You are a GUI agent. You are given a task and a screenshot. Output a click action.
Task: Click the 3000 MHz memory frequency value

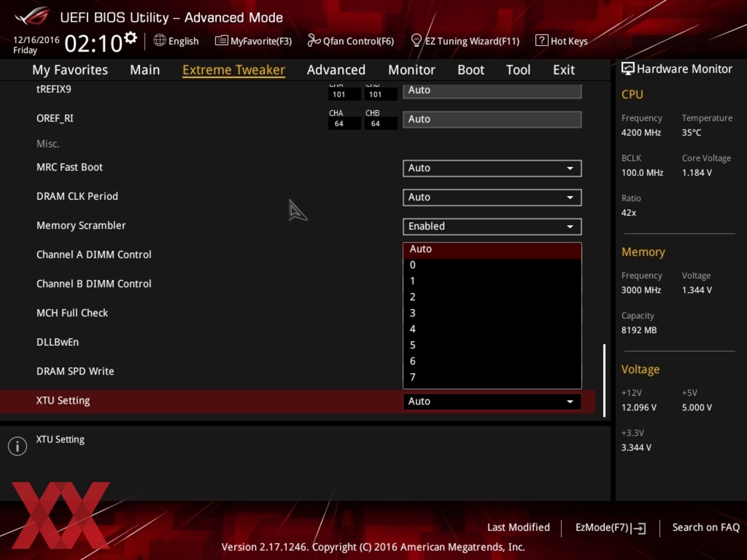(641, 290)
